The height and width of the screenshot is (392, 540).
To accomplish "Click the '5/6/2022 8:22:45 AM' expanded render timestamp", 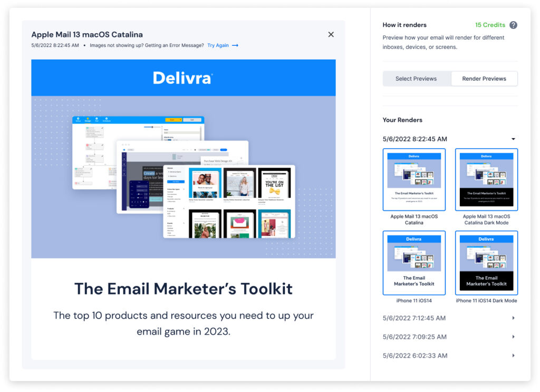I will point(414,139).
